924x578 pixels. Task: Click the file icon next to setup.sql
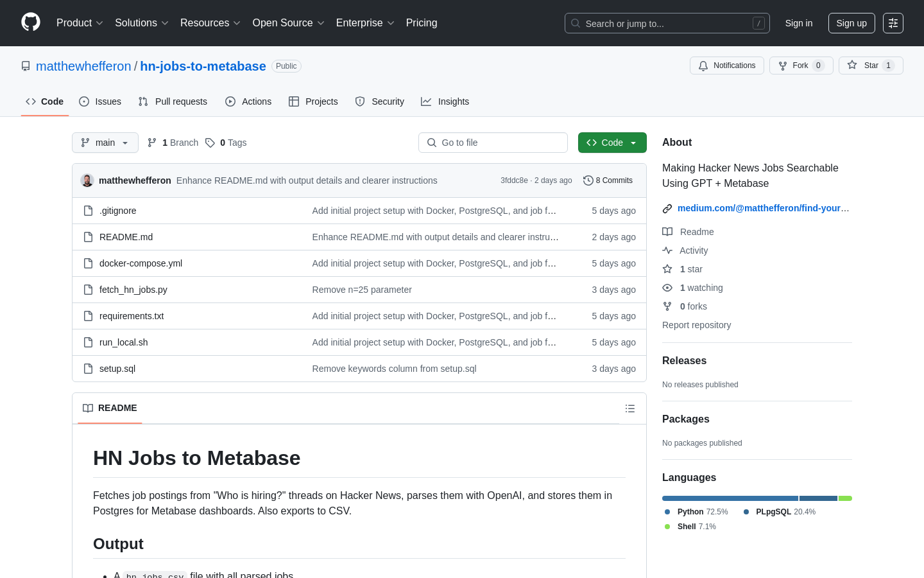tap(89, 369)
